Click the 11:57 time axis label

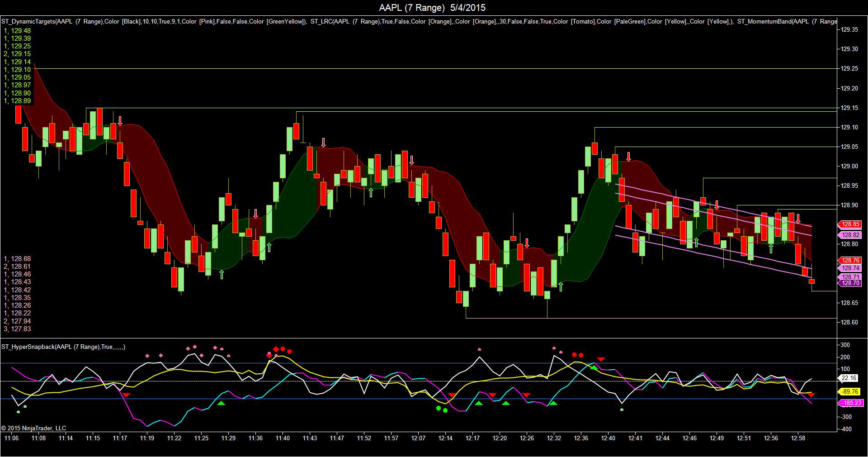tap(391, 438)
